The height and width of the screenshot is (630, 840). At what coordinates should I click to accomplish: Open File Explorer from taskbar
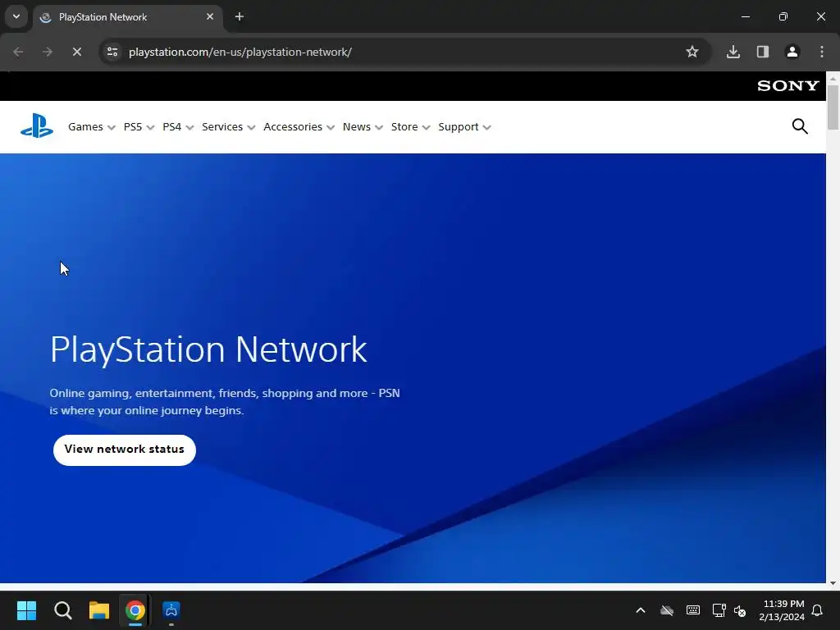(x=99, y=610)
